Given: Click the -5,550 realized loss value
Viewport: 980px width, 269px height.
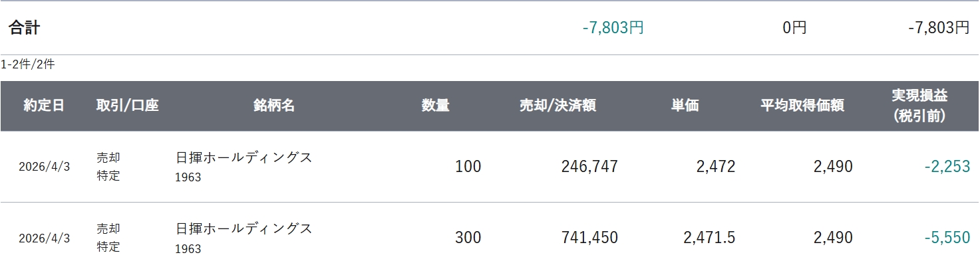Looking at the screenshot, I should (x=947, y=237).
